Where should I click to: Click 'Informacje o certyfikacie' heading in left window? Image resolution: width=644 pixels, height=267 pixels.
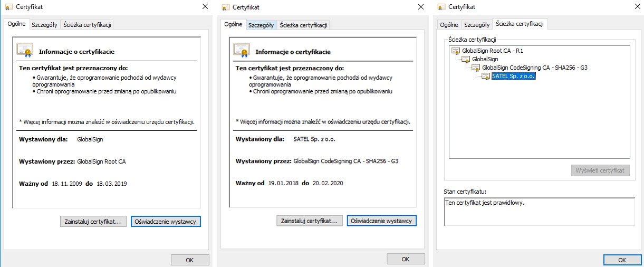coord(76,52)
